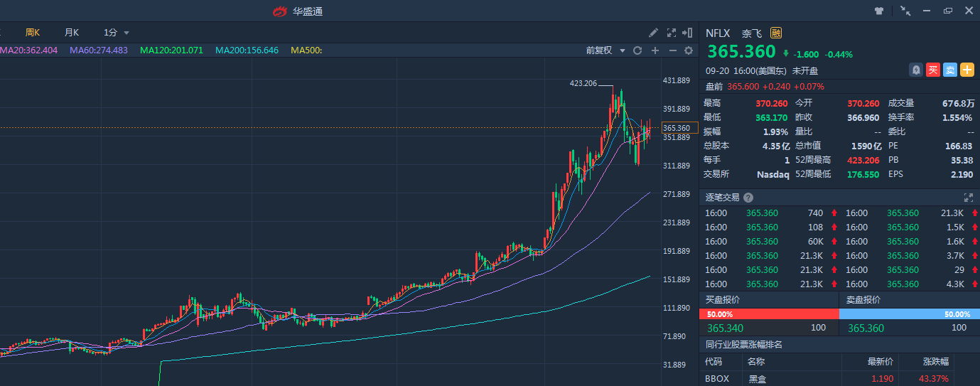
Task: Open chart settings gear
Action: [689, 50]
